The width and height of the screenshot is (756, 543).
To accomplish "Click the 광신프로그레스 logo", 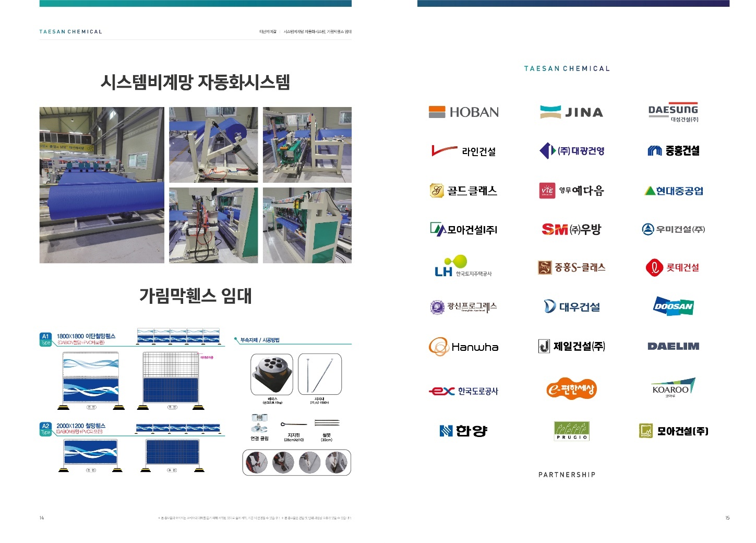I will click(x=463, y=307).
